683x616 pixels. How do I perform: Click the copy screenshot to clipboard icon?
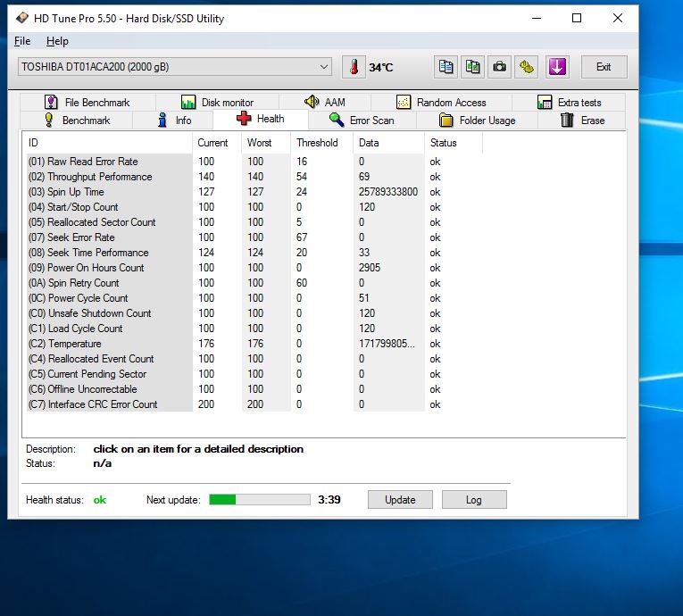473,67
